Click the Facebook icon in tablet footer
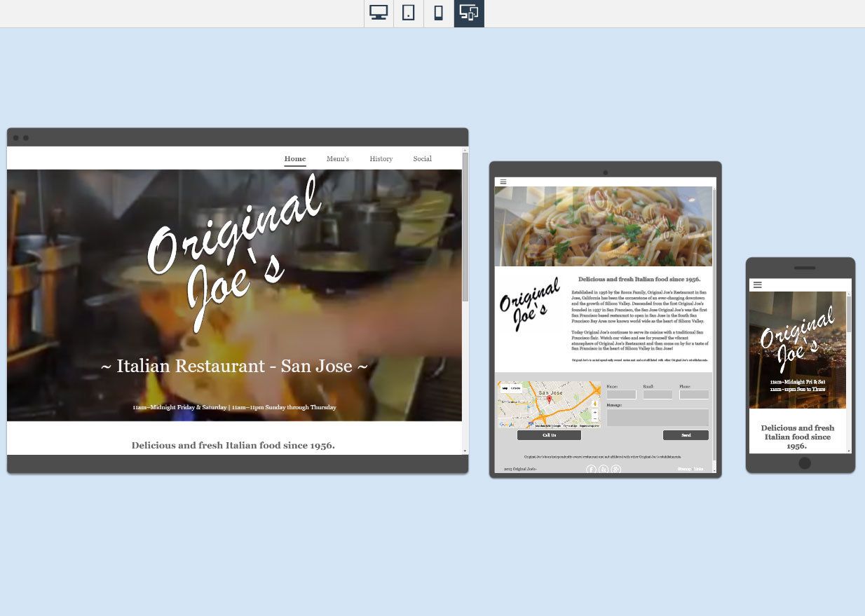865x616 pixels. click(591, 470)
